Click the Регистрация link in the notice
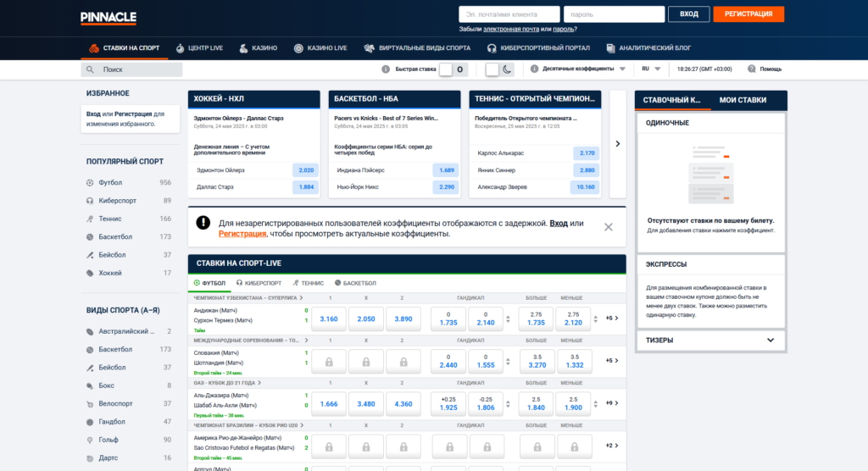 coord(242,234)
